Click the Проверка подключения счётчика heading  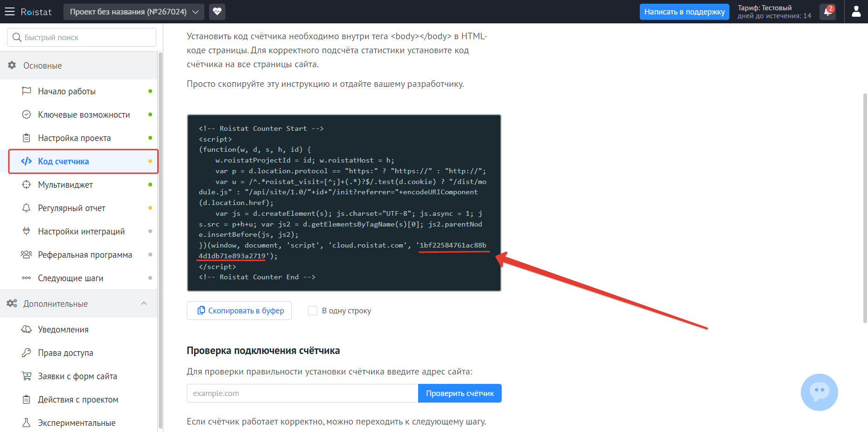pos(263,351)
